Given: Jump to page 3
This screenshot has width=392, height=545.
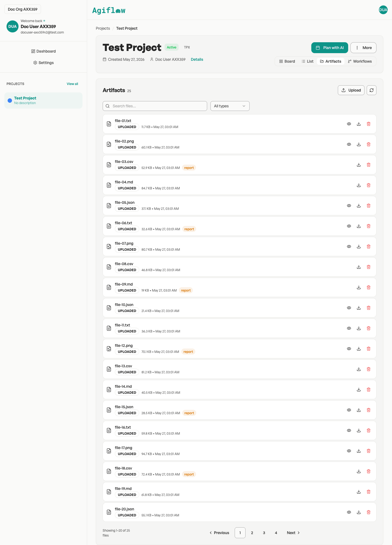Looking at the screenshot, I should 264,533.
